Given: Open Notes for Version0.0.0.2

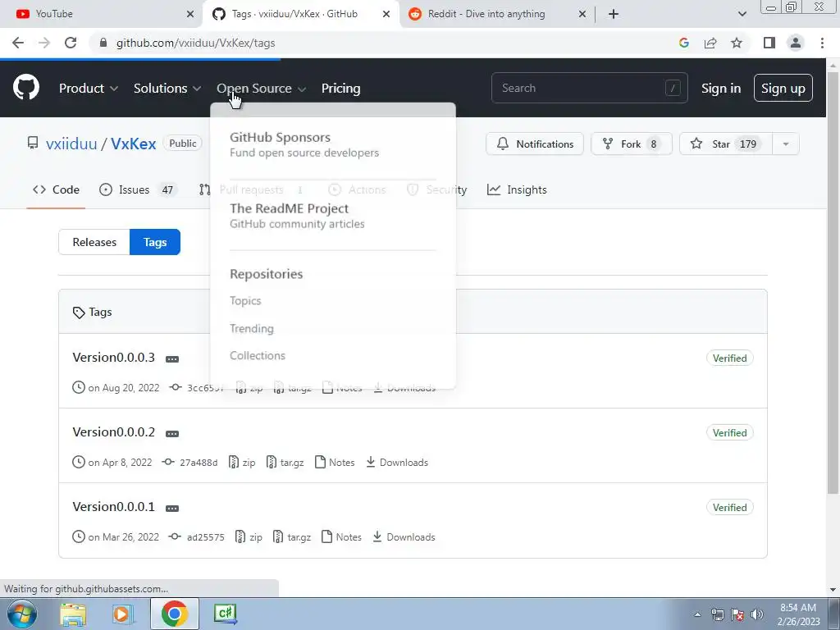Looking at the screenshot, I should coord(335,463).
